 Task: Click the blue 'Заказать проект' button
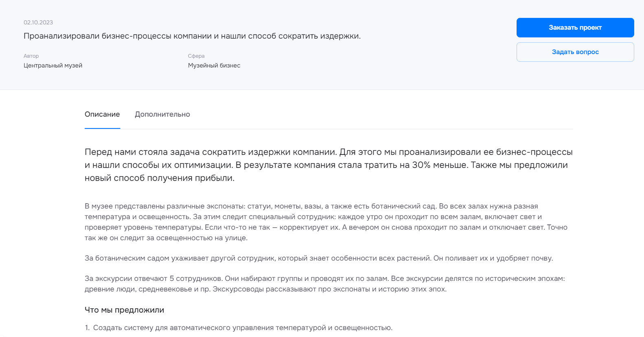(x=575, y=28)
